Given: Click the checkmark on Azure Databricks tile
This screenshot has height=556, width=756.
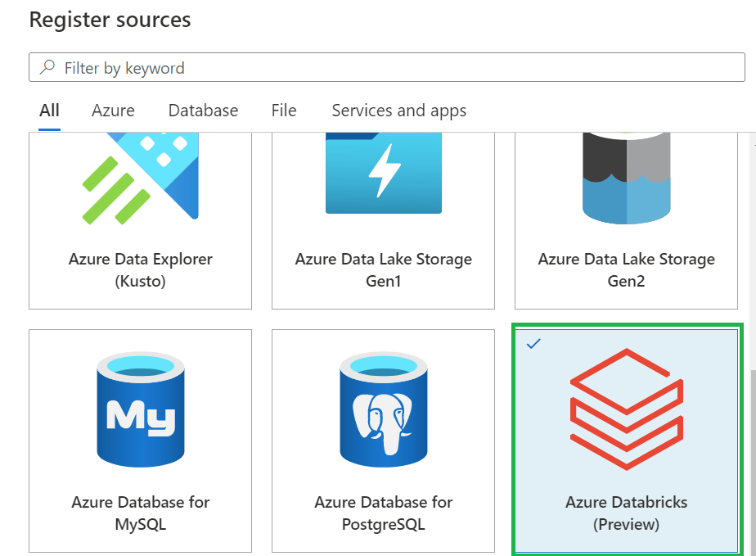Looking at the screenshot, I should coord(533,345).
